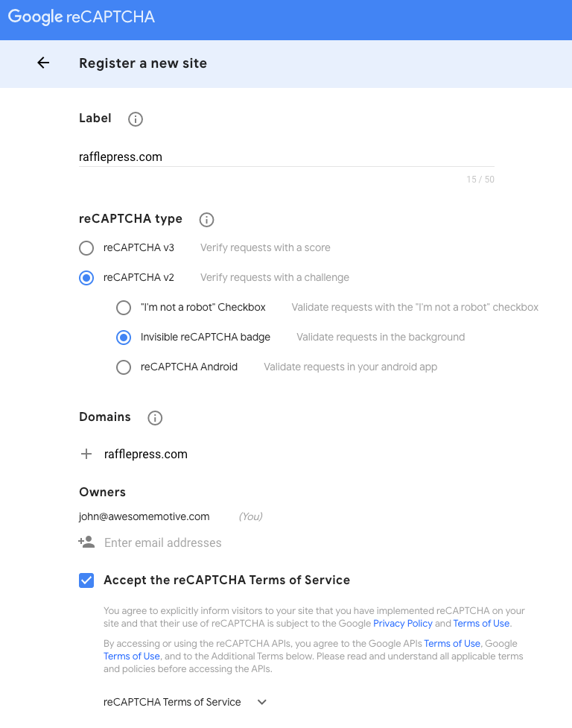Click the back arrow to leave registration
The width and height of the screenshot is (572, 728).
42,63
